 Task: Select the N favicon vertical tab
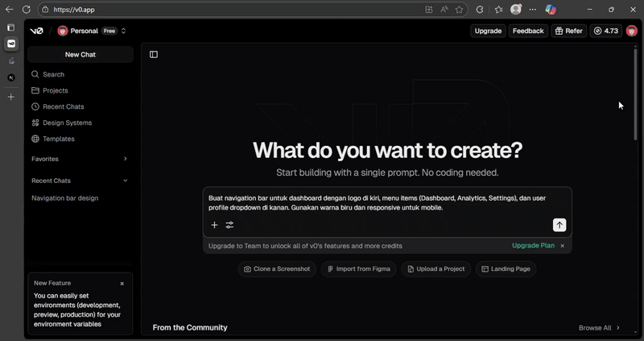(11, 77)
